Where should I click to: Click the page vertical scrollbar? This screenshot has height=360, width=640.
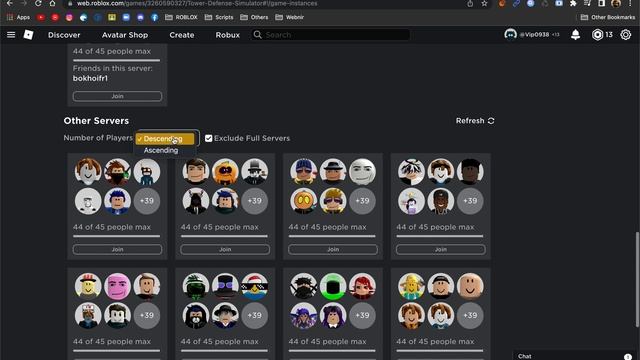(637, 280)
